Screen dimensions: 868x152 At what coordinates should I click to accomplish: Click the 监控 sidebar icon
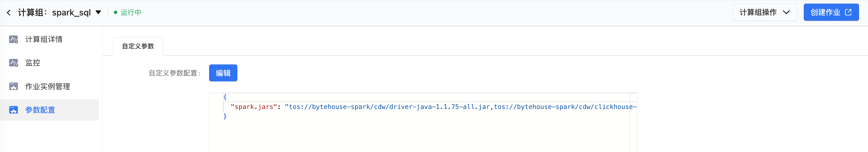13,63
